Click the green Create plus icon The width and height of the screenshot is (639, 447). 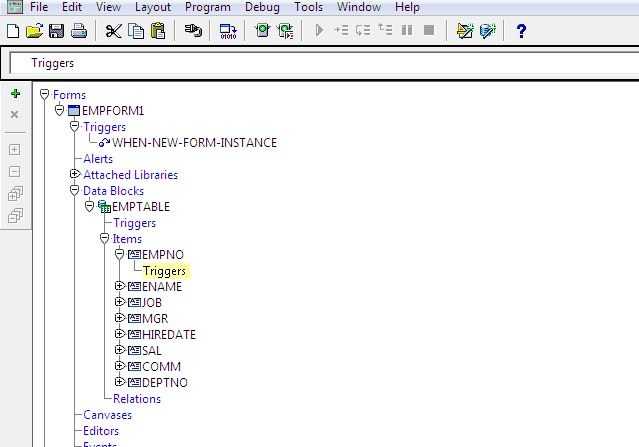point(15,94)
